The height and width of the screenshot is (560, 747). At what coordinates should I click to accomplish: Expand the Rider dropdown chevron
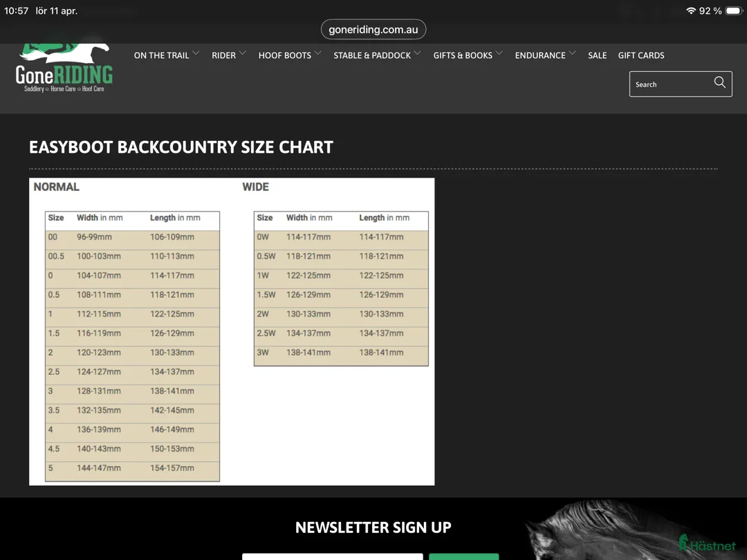point(243,53)
